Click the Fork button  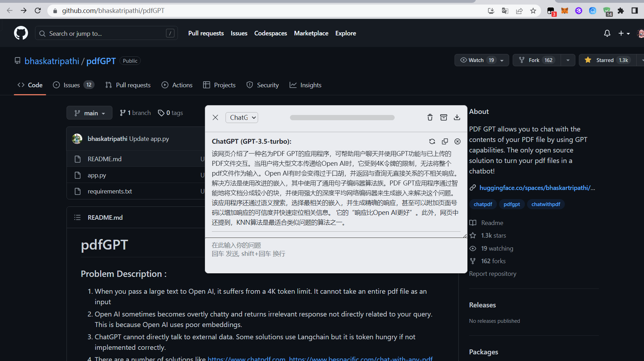pyautogui.click(x=536, y=60)
